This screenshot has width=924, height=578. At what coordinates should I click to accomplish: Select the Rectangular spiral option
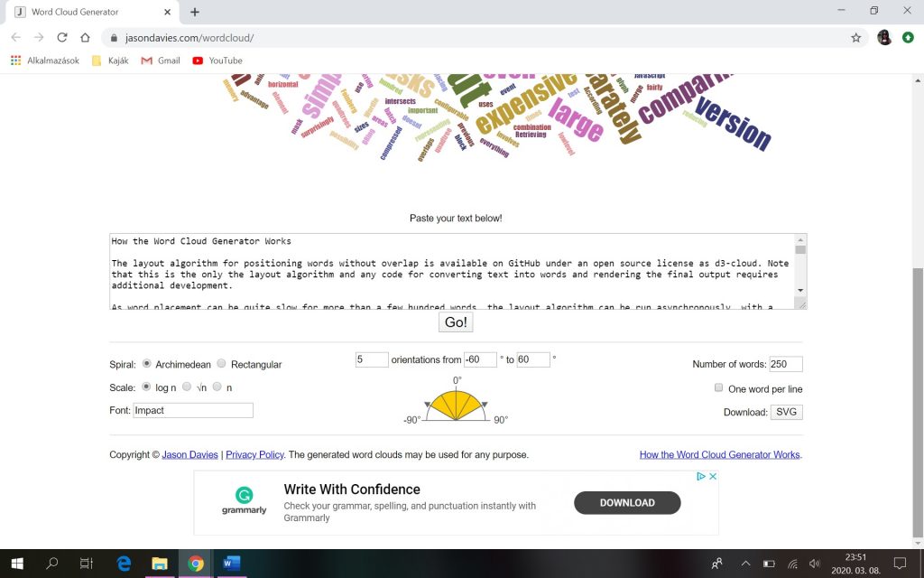point(222,364)
